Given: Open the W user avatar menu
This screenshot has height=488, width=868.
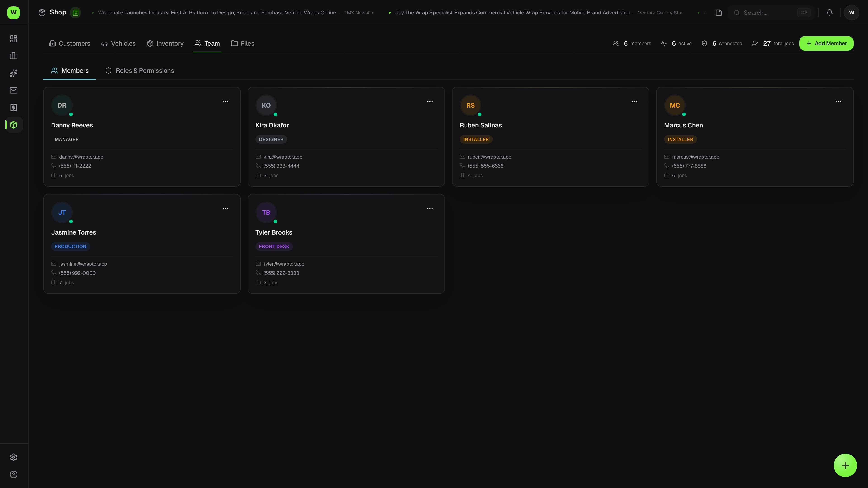Looking at the screenshot, I should pos(851,12).
